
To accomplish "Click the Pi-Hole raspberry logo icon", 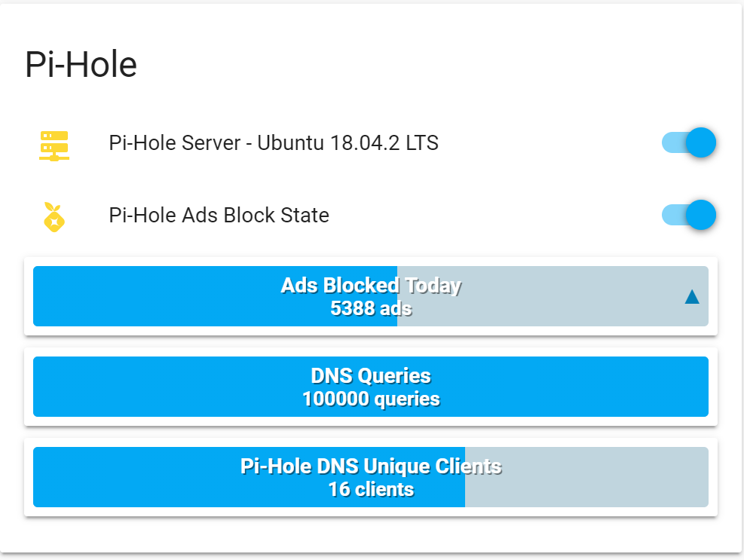I will point(54,217).
